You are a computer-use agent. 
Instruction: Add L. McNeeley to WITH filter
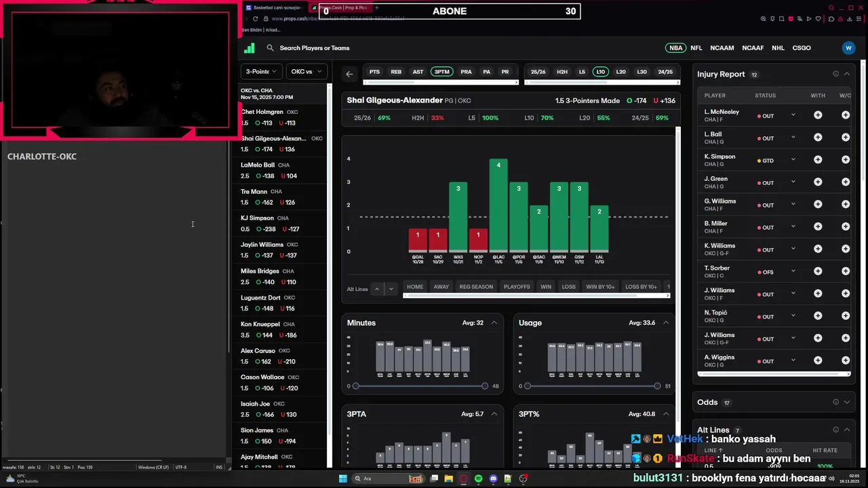818,115
